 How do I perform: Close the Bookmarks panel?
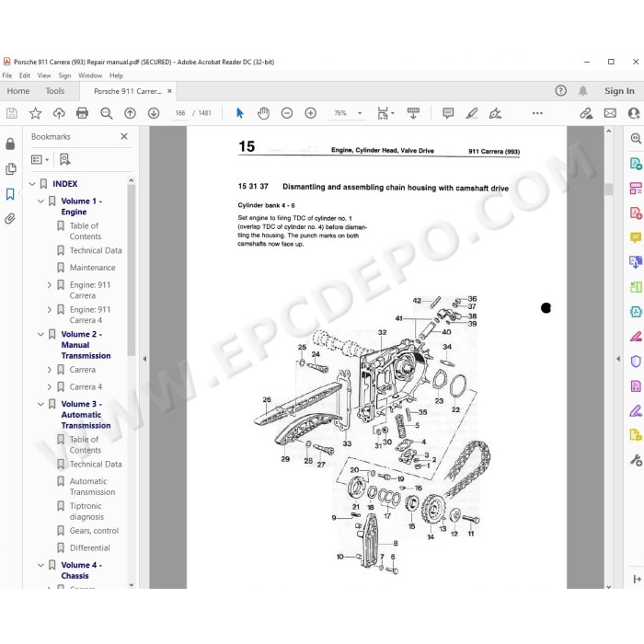click(x=124, y=136)
